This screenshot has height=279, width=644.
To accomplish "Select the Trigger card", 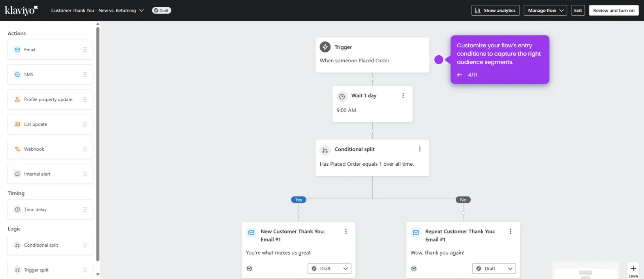I will (x=372, y=55).
